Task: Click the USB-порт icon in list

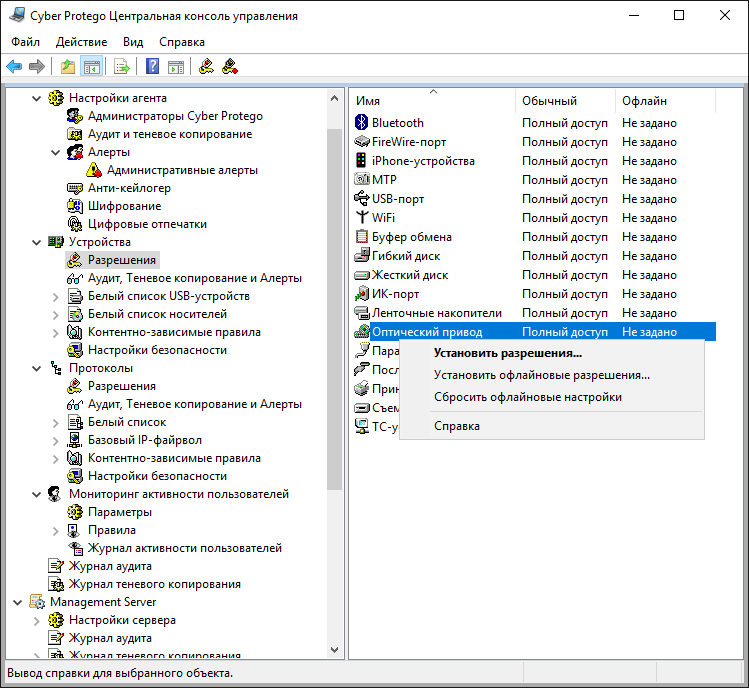Action: [x=362, y=199]
